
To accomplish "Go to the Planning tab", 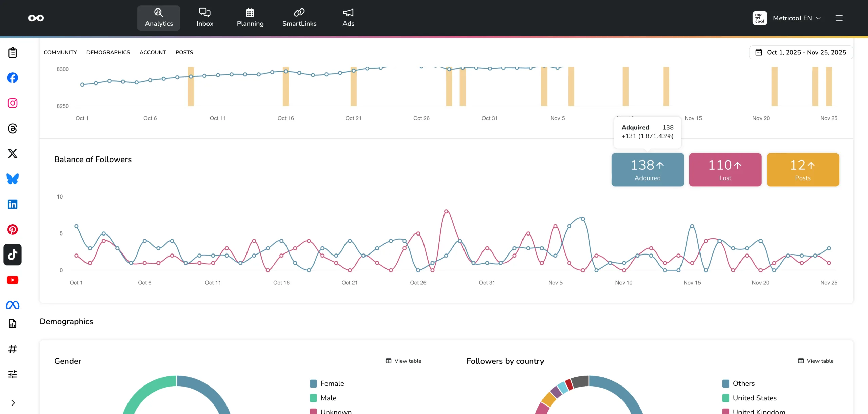I will [250, 18].
